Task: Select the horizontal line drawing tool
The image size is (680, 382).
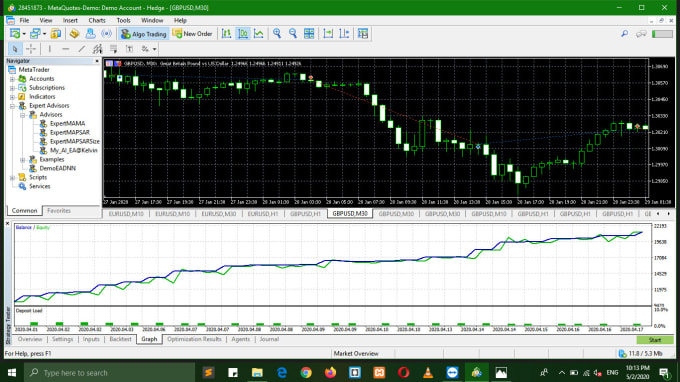Action: pos(65,49)
